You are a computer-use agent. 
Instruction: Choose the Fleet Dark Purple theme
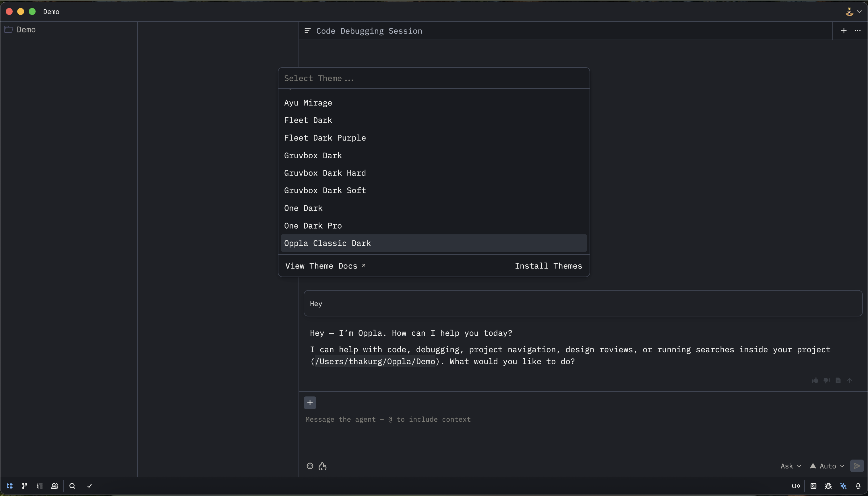[434, 138]
